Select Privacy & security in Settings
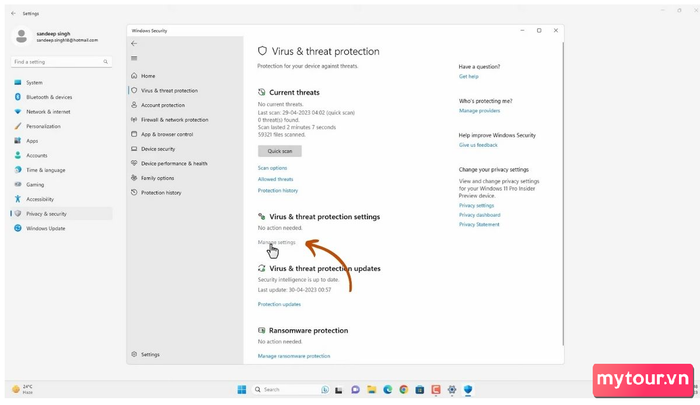Screen dimensions: 700x405 click(x=61, y=214)
